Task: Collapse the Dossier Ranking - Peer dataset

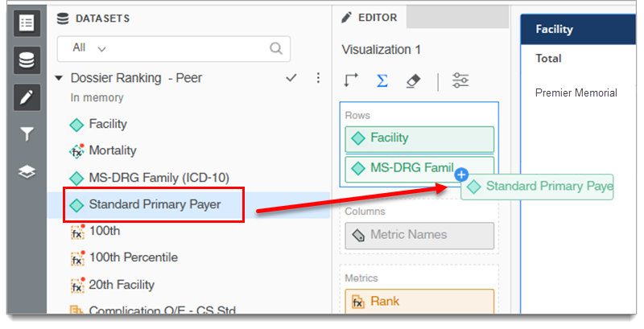Action: (x=59, y=79)
